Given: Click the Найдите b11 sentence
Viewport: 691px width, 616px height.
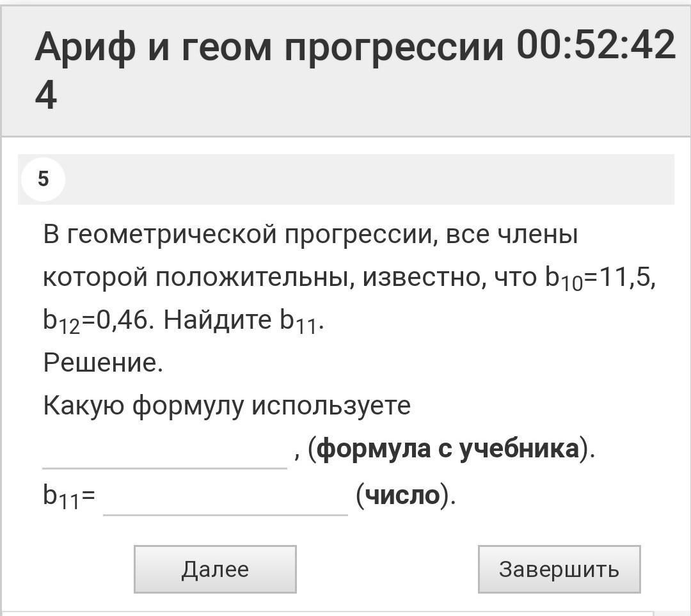Looking at the screenshot, I should click(x=243, y=321).
